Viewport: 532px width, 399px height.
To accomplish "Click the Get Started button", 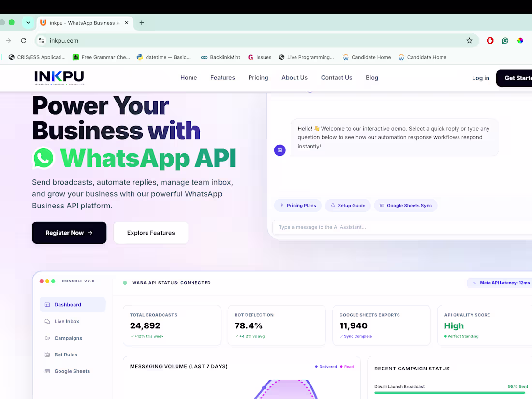I will [515, 78].
